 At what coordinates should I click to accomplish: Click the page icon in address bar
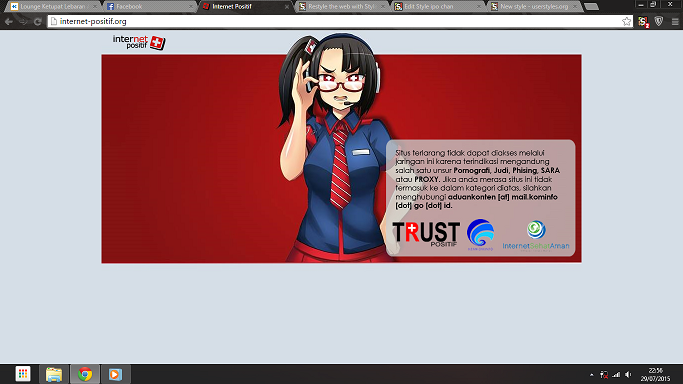pos(54,21)
